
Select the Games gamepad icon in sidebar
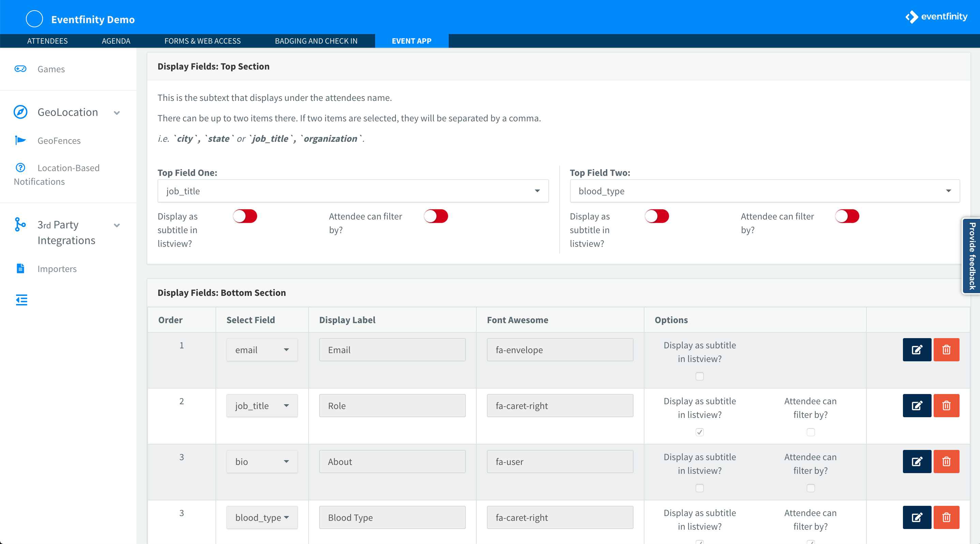click(x=20, y=69)
